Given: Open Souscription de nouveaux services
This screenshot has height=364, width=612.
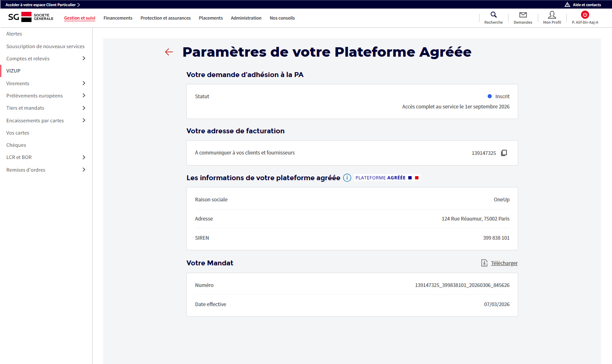Looking at the screenshot, I should point(45,46).
